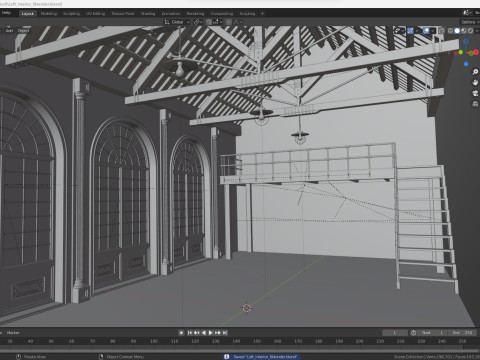Toggle show overlays button
This screenshot has height=360, width=480.
click(426, 31)
